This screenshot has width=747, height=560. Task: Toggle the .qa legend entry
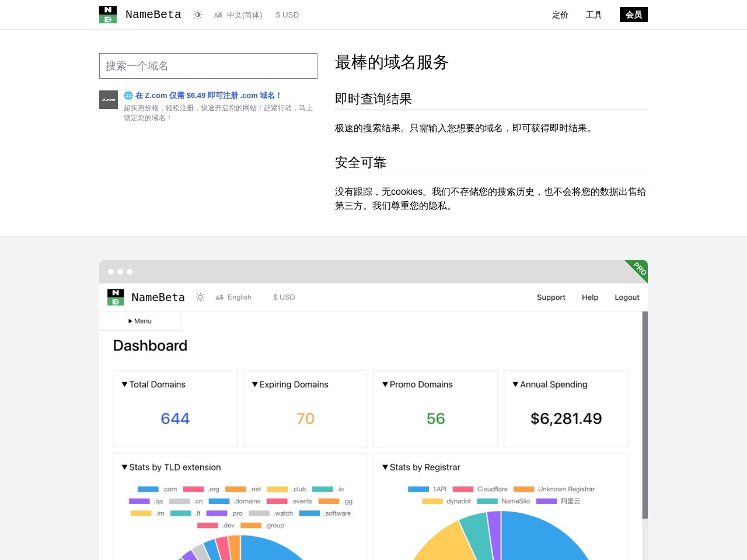tap(146, 501)
